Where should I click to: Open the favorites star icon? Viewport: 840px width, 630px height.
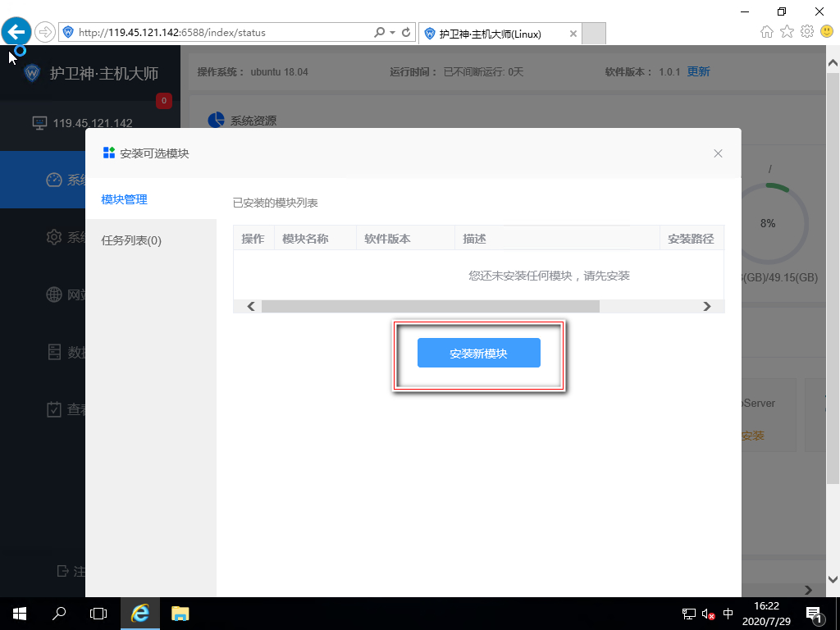click(x=787, y=32)
